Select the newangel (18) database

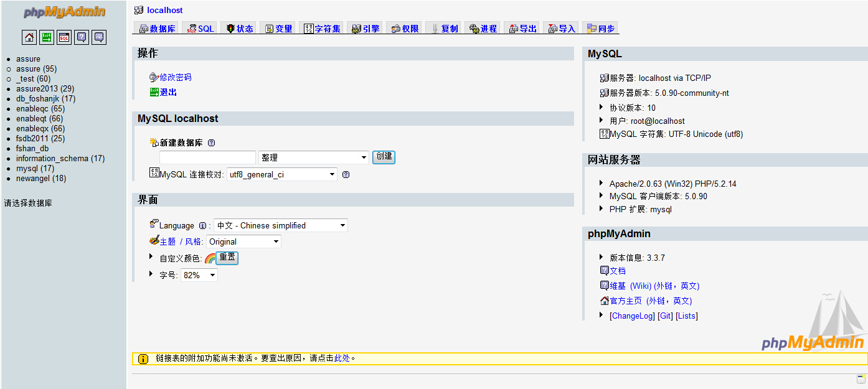(x=41, y=179)
